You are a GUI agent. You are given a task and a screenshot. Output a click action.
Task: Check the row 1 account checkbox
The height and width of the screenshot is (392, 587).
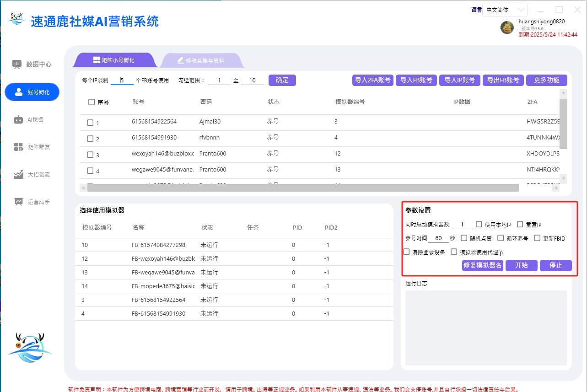click(x=90, y=123)
